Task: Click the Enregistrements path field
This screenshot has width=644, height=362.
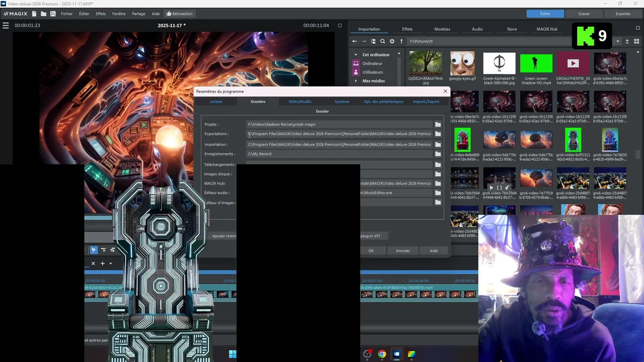Action: tap(339, 154)
